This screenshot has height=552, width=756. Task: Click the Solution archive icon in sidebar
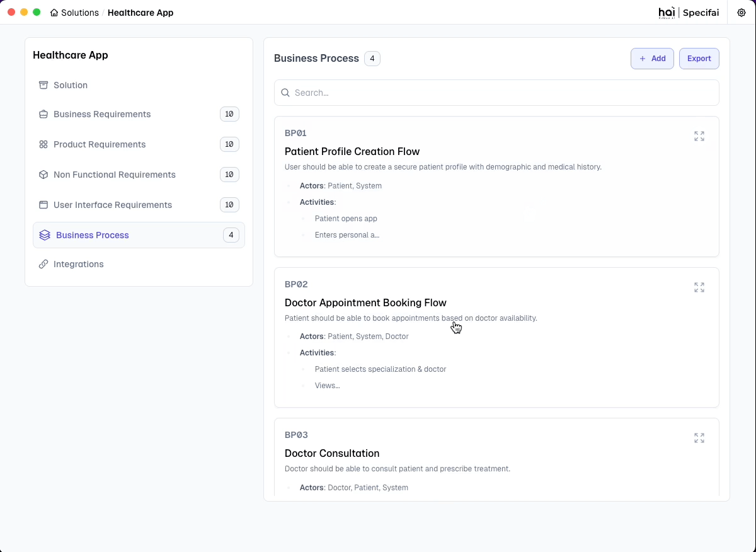(x=43, y=85)
